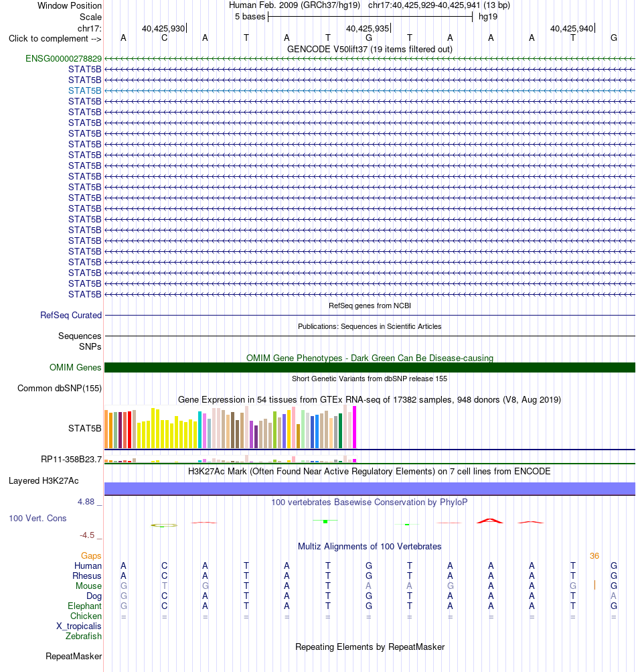Click the orange Gaps label
The width and height of the screenshot is (636, 672).
point(91,556)
